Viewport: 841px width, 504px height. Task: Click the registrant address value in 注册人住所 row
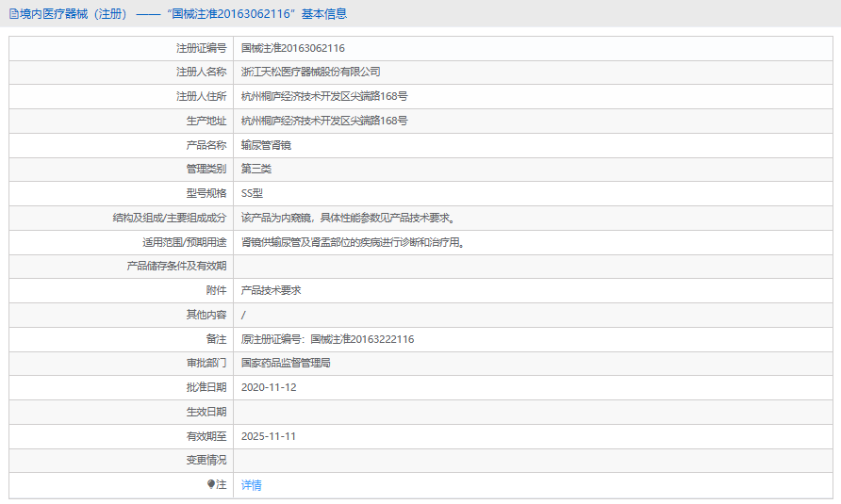tap(324, 96)
